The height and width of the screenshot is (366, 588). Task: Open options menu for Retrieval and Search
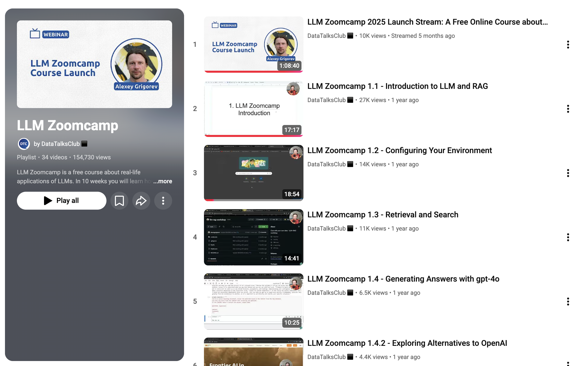point(568,237)
